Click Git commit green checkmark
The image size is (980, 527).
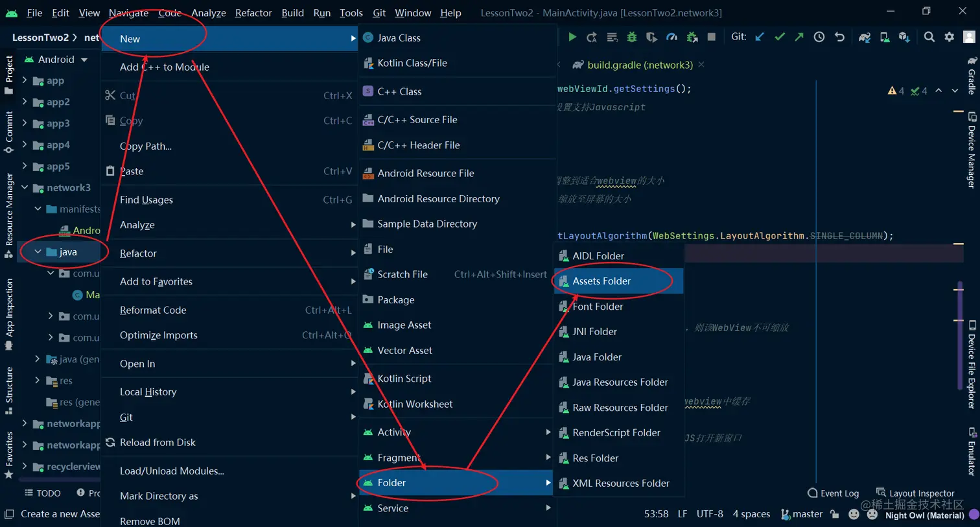780,37
